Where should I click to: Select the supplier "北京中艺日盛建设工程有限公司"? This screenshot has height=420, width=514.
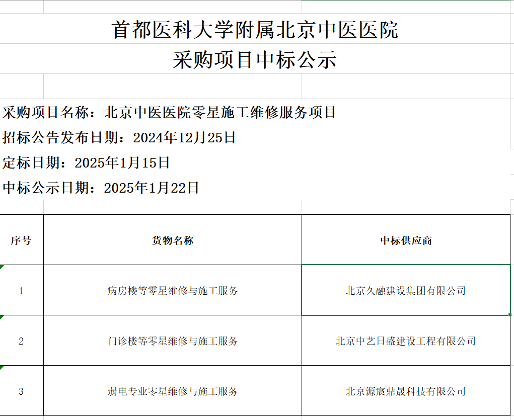(406, 341)
